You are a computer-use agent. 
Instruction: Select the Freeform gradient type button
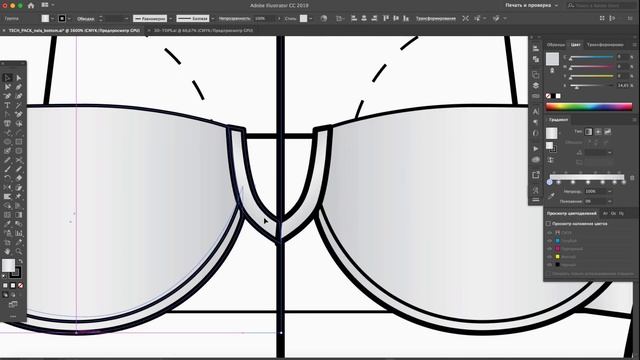tap(607, 131)
